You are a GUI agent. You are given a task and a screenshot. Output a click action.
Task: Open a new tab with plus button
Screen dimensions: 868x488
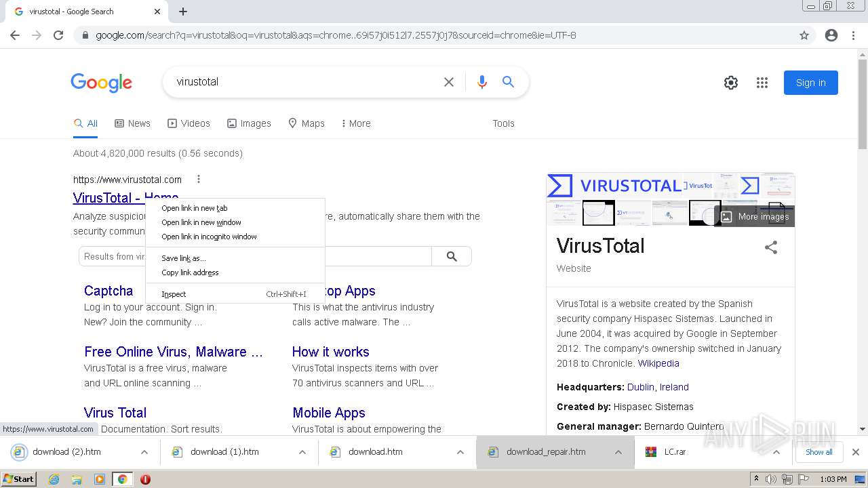(x=183, y=12)
